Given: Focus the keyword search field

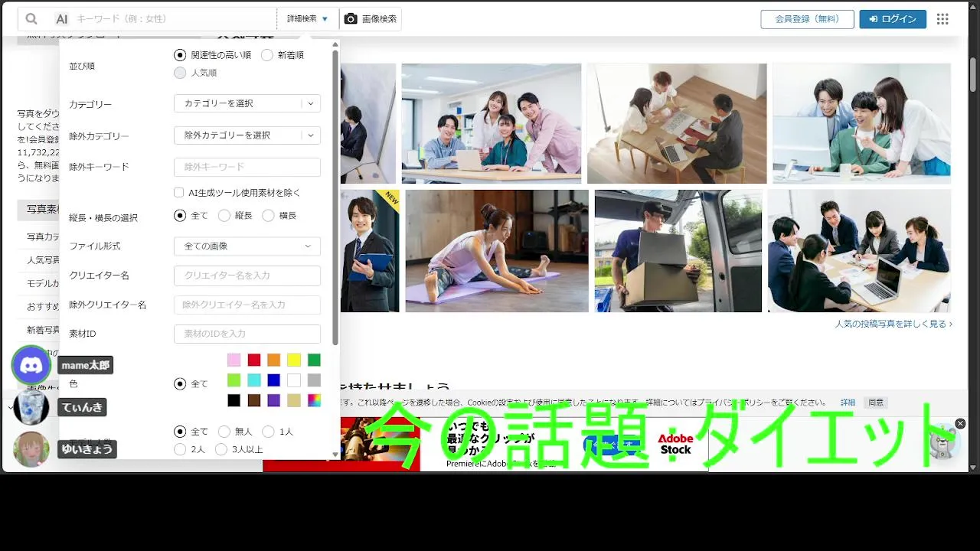Looking at the screenshot, I should pos(175,19).
